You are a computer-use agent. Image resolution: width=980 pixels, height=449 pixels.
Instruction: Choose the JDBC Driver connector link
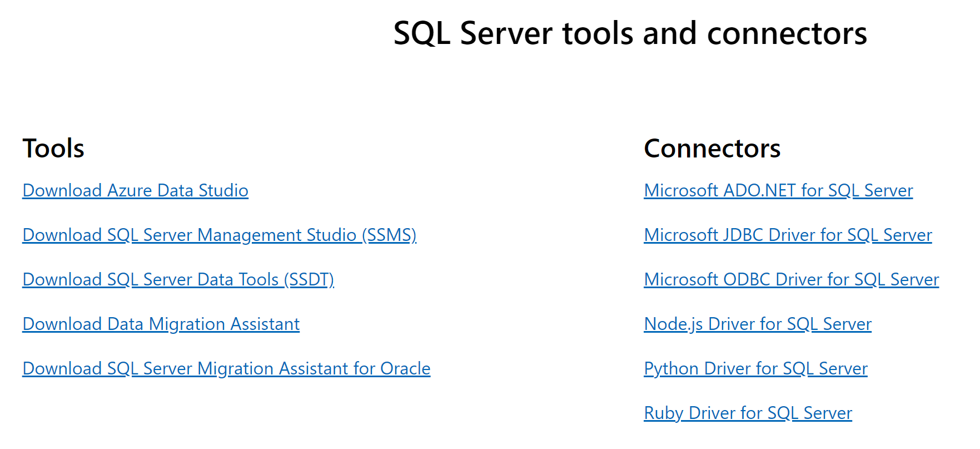coord(787,235)
